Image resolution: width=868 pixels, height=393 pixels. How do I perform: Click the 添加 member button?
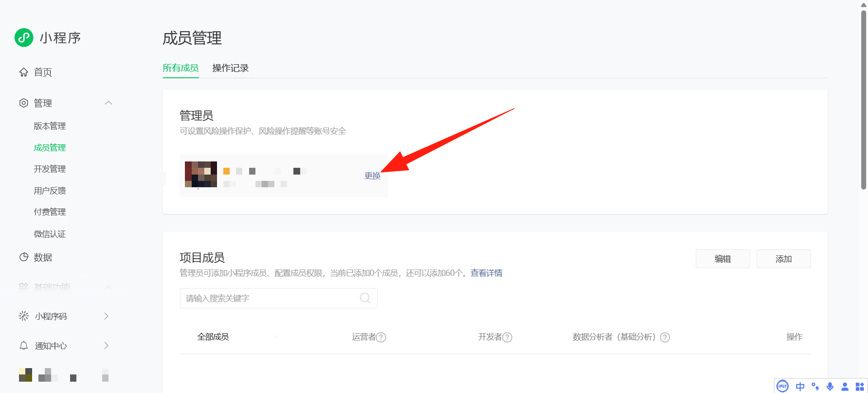[x=783, y=259]
